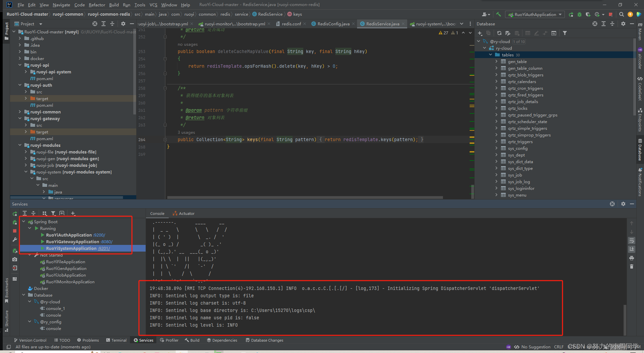Stop selected service in Services sidebar

15,231
